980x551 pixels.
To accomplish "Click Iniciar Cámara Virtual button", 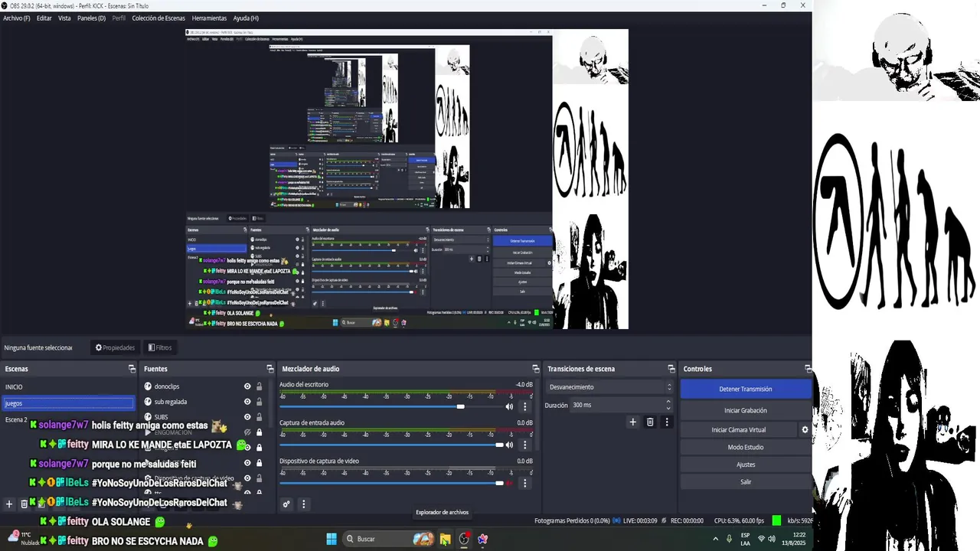I will coord(739,430).
